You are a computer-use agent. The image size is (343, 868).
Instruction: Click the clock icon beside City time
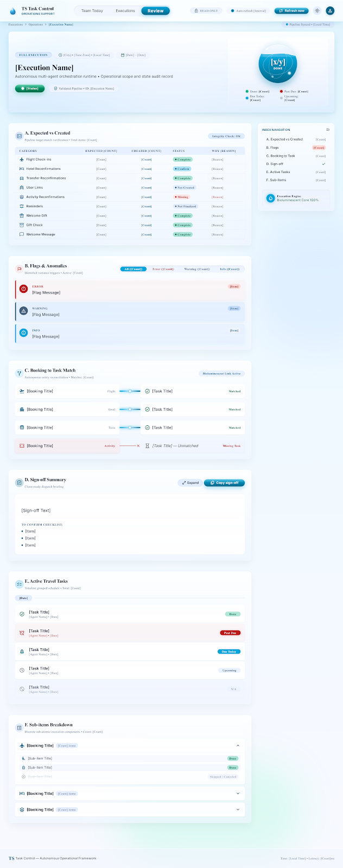point(60,55)
